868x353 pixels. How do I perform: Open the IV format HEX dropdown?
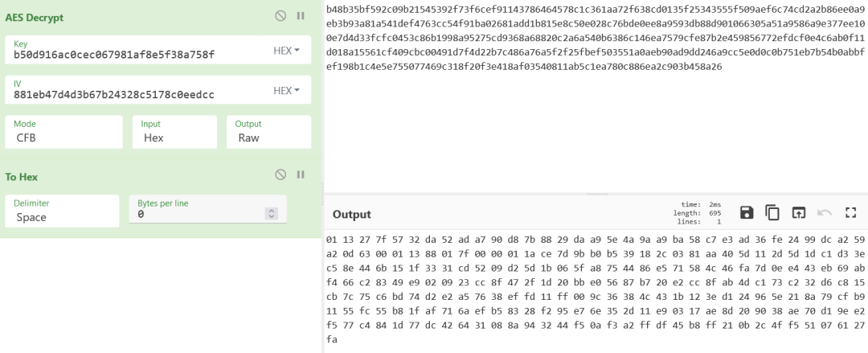pyautogui.click(x=286, y=90)
